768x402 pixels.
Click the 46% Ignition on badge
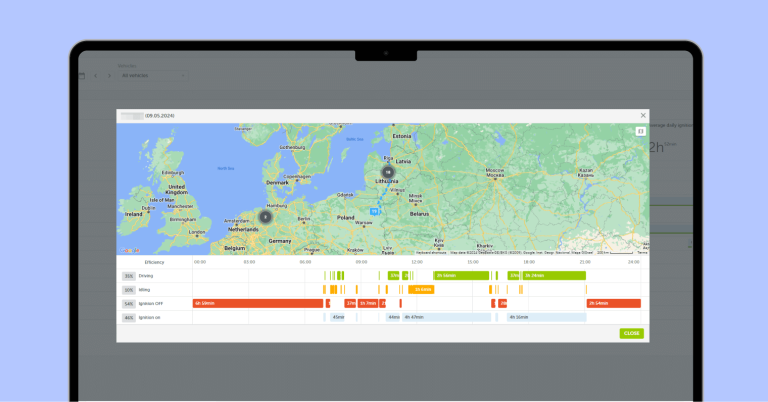point(129,318)
